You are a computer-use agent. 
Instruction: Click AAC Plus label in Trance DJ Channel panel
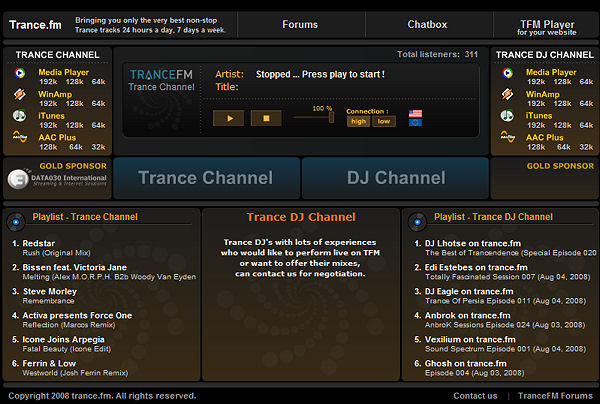[x=545, y=138]
